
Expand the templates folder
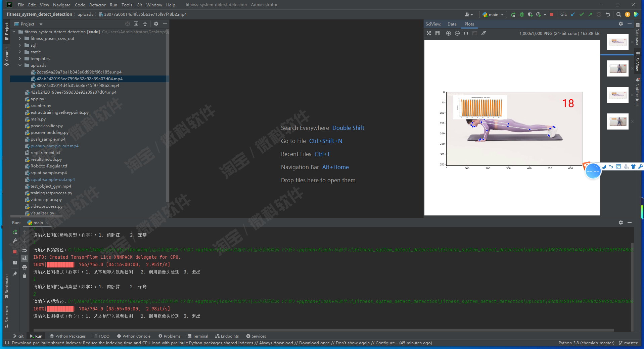coord(20,58)
